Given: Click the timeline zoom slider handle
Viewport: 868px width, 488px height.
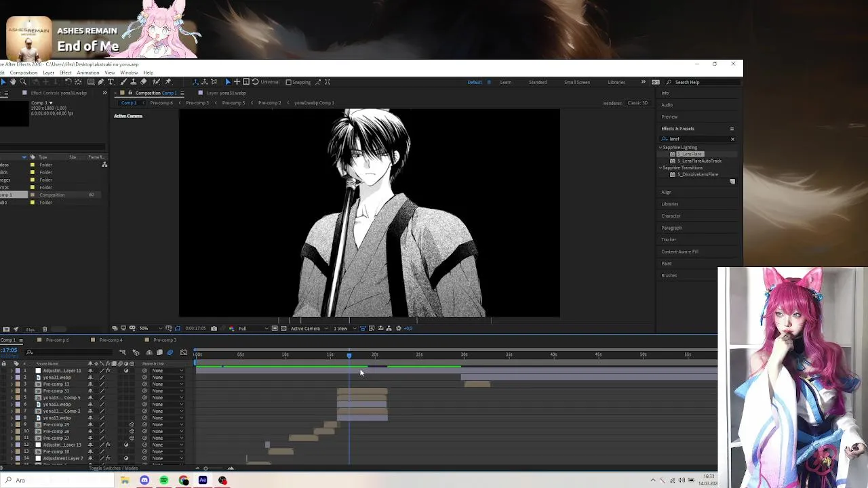Looking at the screenshot, I should click(x=205, y=468).
